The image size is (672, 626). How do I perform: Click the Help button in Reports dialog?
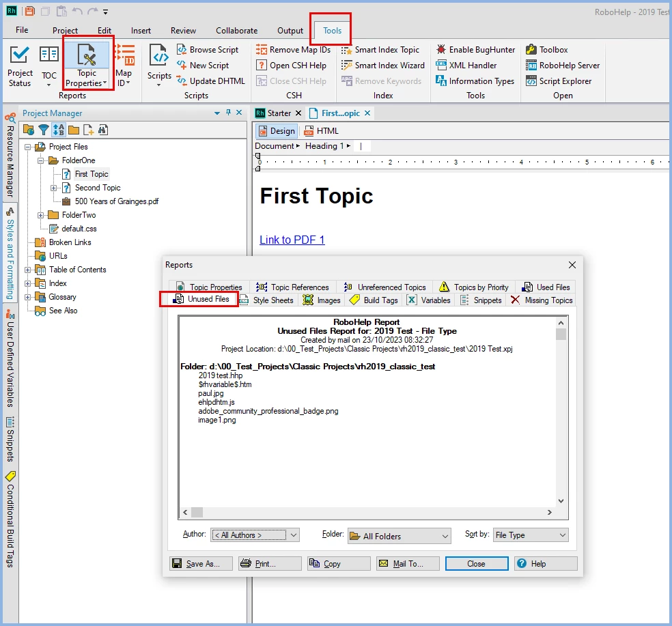[546, 564]
